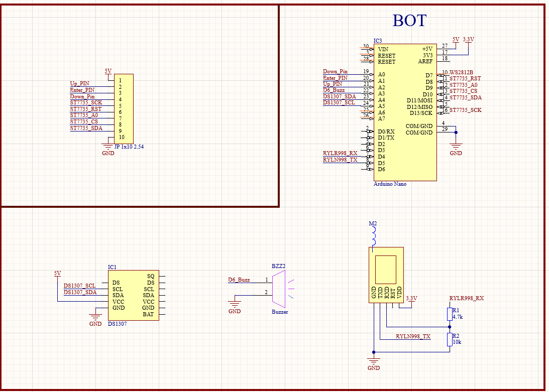Click resistor R2 10k symbol
This screenshot has width=549, height=392.
[x=450, y=340]
